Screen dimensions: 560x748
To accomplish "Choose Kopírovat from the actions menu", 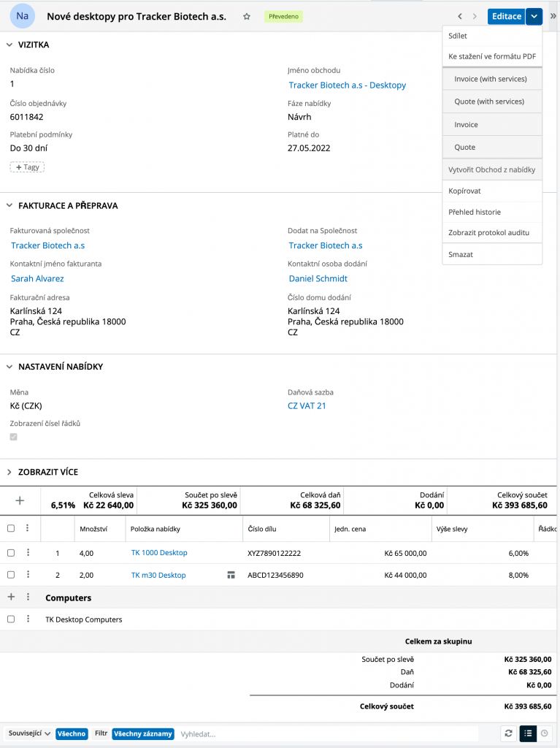I will click(464, 191).
